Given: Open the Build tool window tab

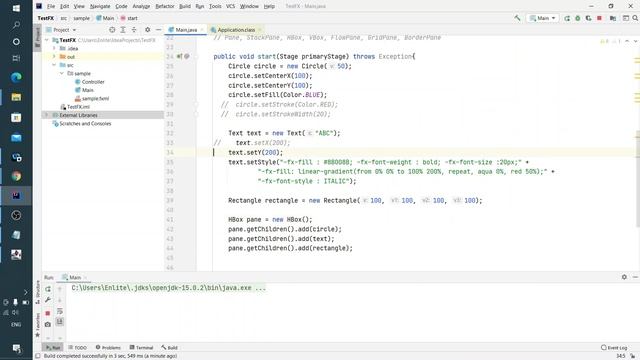Looking at the screenshot, I should pos(169,347).
